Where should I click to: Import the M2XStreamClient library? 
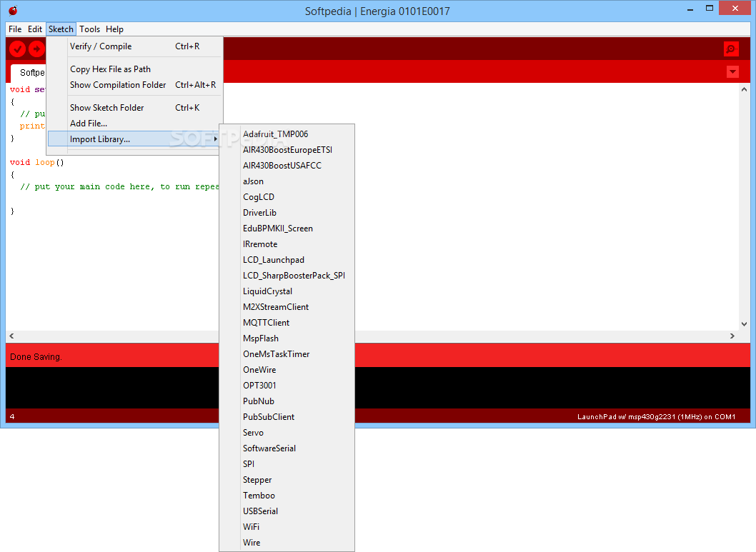287,307
